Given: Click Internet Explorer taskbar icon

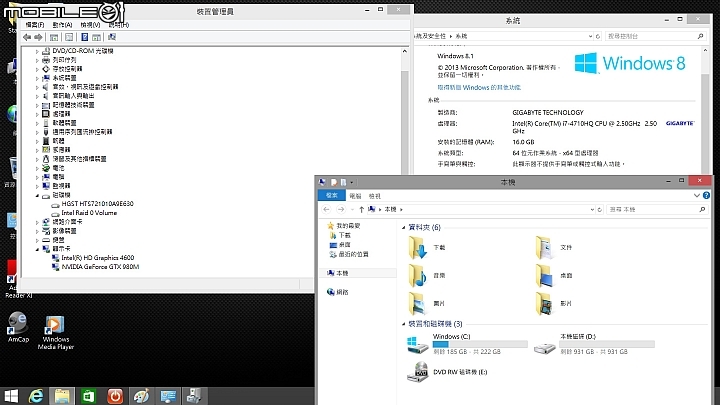Looking at the screenshot, I should coord(36,396).
